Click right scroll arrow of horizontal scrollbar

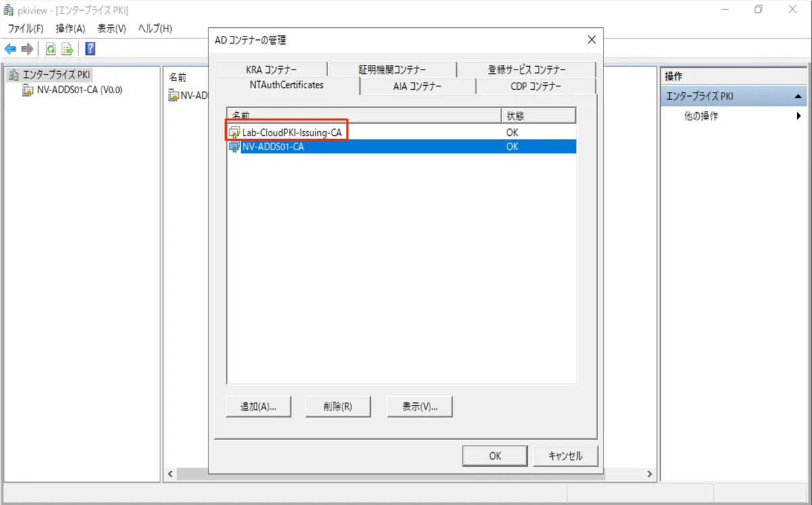649,475
